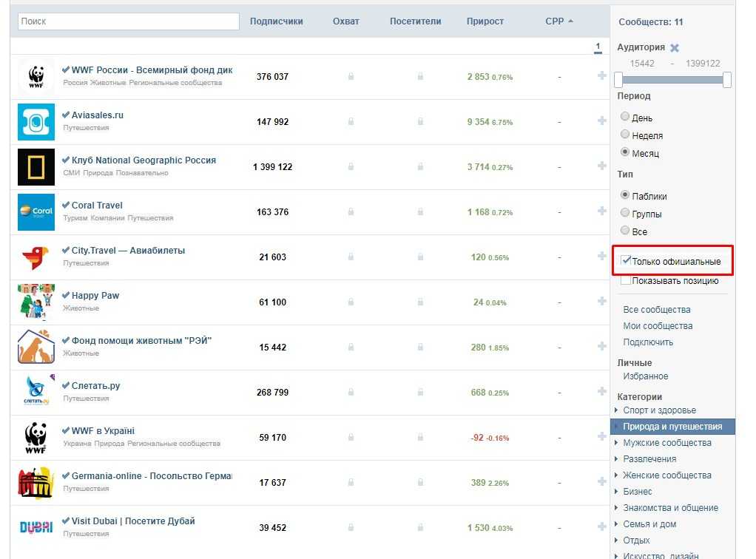The width and height of the screenshot is (756, 559).
Task: Select the День period radio button
Action: pos(626,117)
